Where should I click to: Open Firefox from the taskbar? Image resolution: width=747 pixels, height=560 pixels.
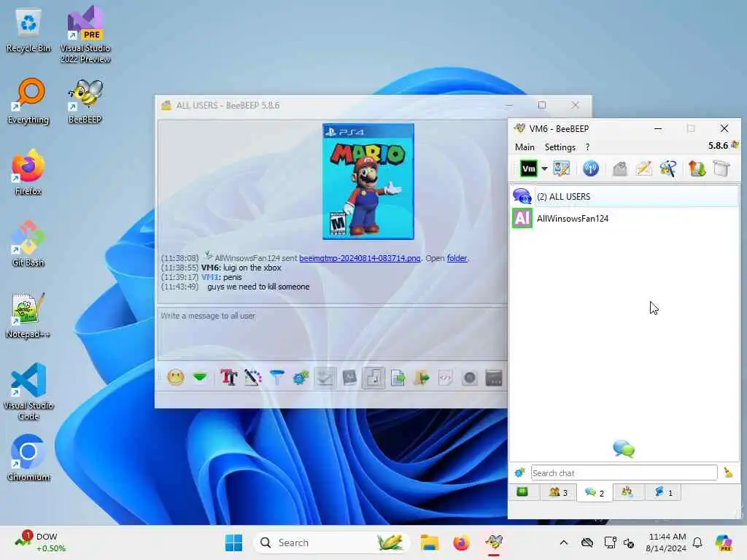point(461,542)
